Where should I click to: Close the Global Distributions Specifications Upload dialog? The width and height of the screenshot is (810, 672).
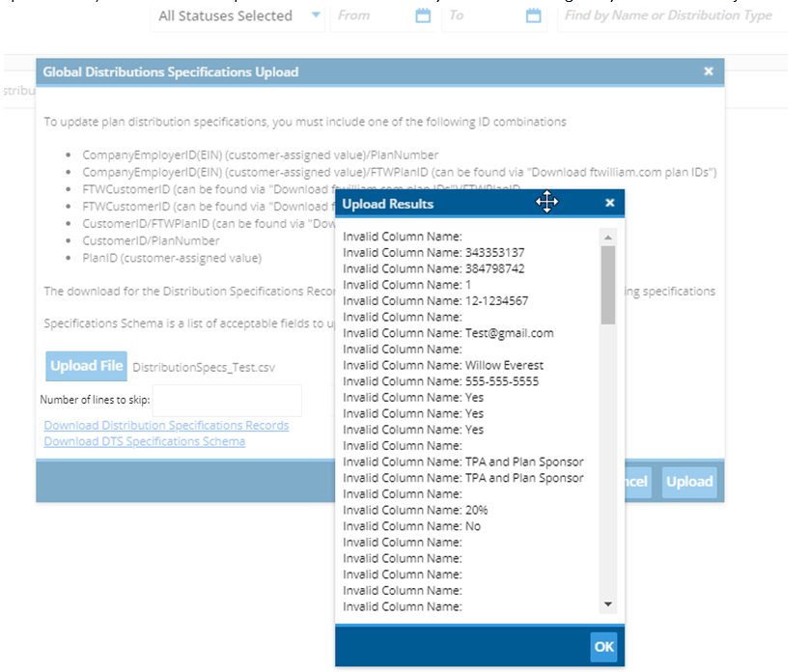(709, 71)
